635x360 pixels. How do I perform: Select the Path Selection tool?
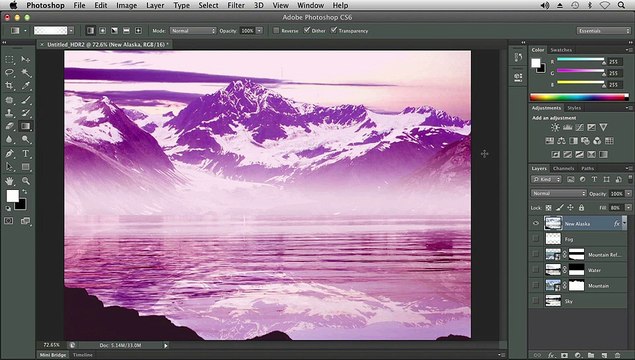pos(9,167)
